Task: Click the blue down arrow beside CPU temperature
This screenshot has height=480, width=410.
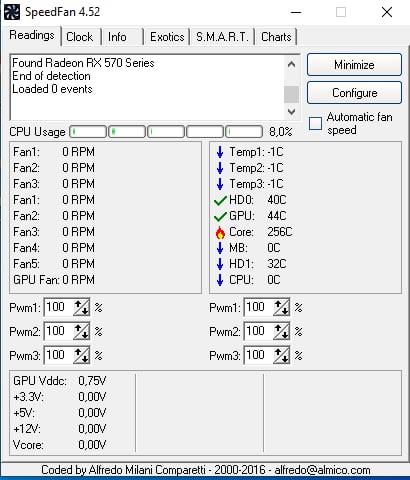Action: click(x=220, y=280)
